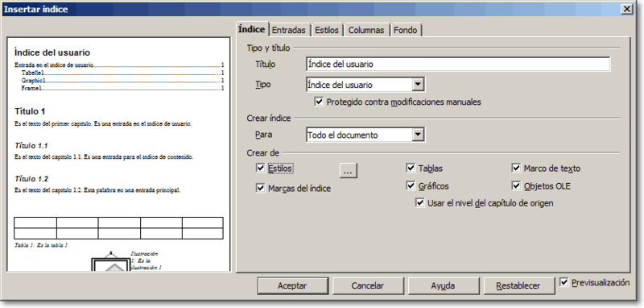Image resolution: width=644 pixels, height=308 pixels.
Task: Toggle the Previsualización checkbox
Action: pyautogui.click(x=564, y=282)
